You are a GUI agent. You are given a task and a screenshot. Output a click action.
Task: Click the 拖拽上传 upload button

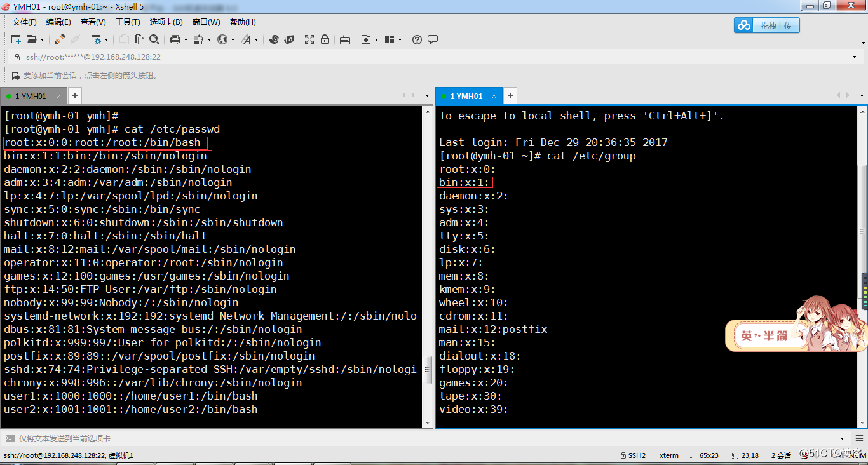(767, 25)
